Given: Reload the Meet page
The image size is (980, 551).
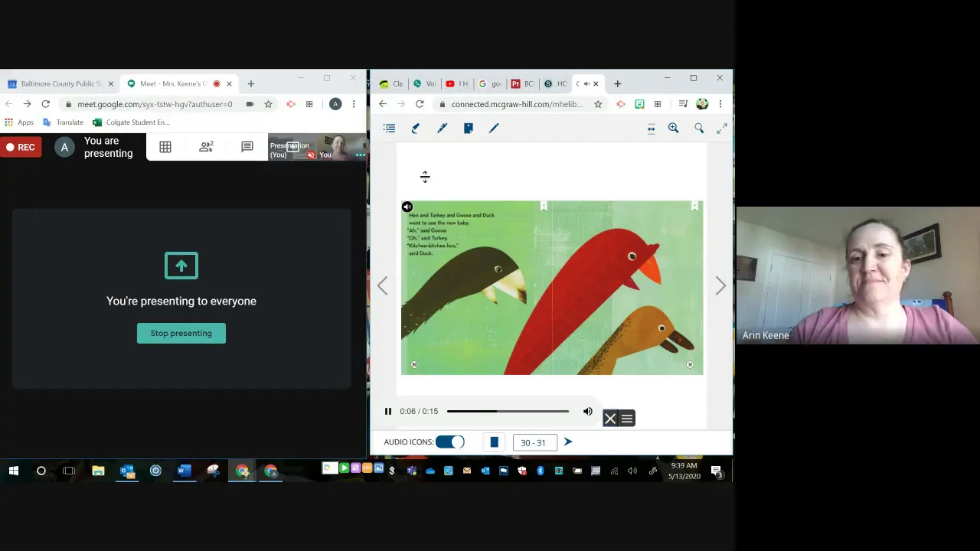Looking at the screenshot, I should 46,104.
